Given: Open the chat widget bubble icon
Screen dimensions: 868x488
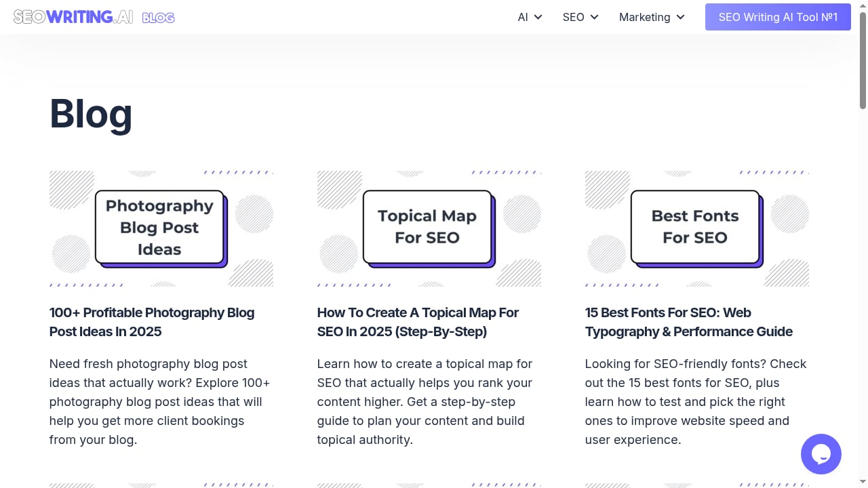Looking at the screenshot, I should click(x=821, y=454).
